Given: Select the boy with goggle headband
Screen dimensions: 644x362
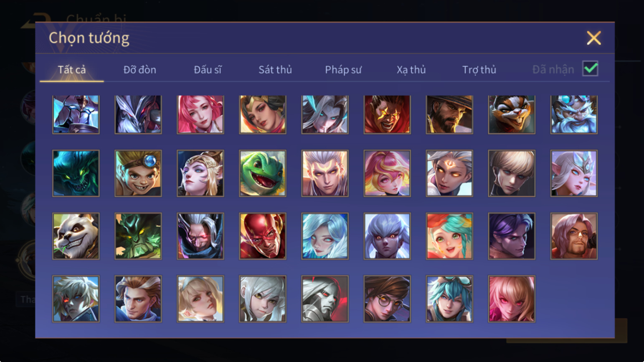Looking at the screenshot, I should 138,173.
